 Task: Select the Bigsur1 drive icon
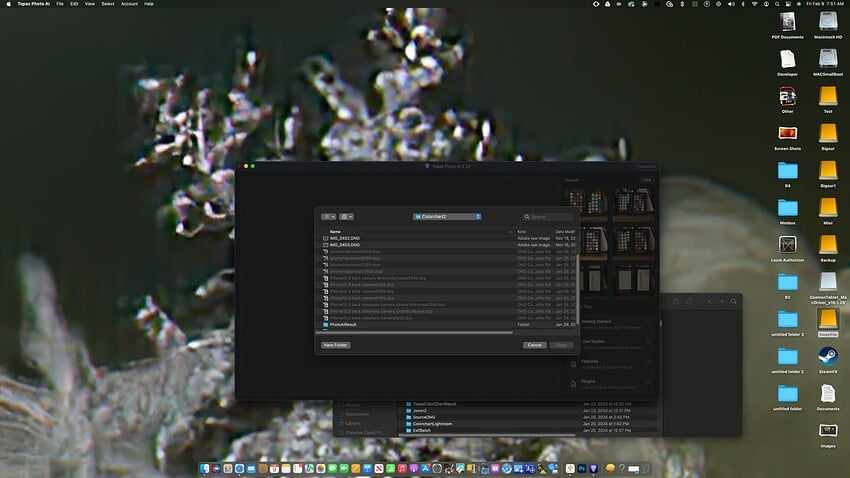click(x=828, y=171)
